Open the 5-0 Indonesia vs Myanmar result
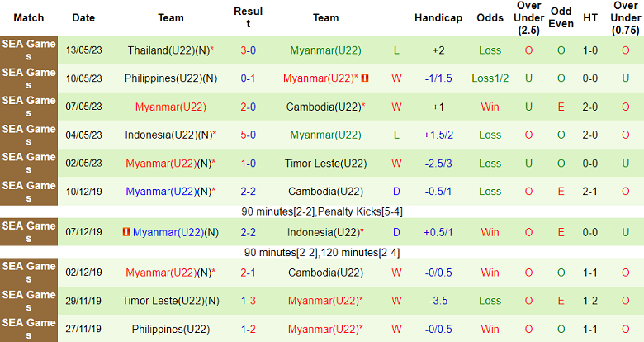 (248, 135)
